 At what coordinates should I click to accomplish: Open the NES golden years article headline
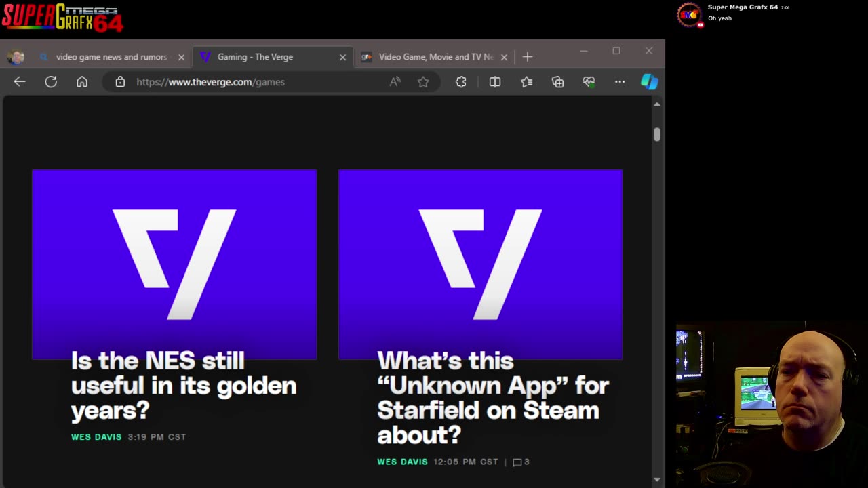click(x=183, y=386)
